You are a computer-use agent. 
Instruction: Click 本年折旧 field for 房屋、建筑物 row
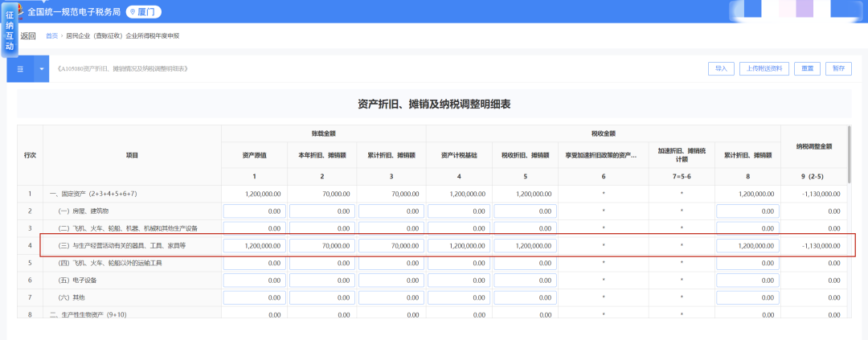tap(322, 211)
